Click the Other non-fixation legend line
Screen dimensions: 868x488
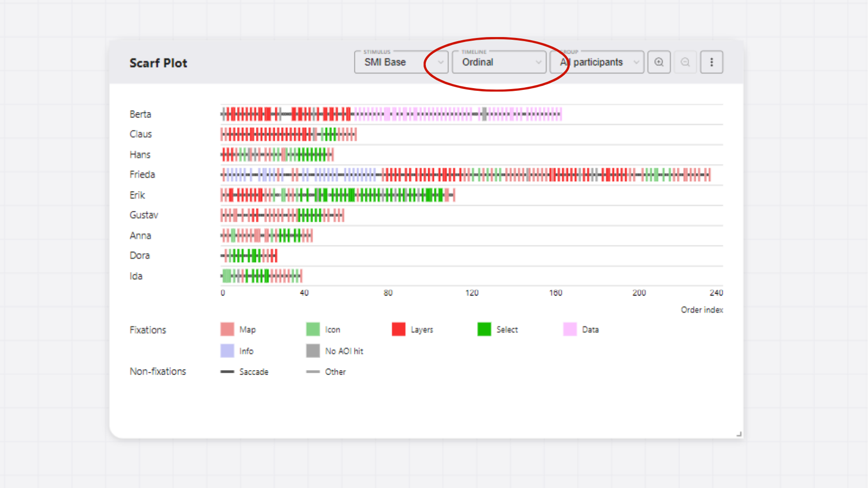313,372
